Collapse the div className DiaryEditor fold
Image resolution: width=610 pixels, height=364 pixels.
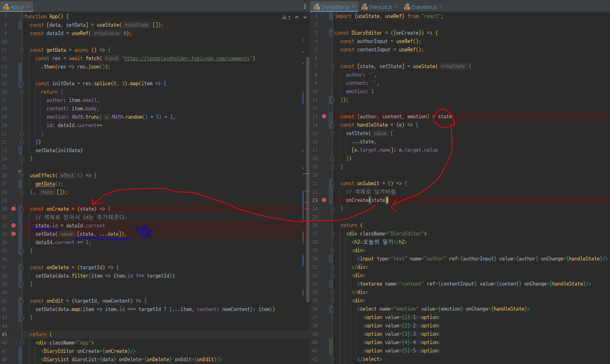(x=332, y=234)
